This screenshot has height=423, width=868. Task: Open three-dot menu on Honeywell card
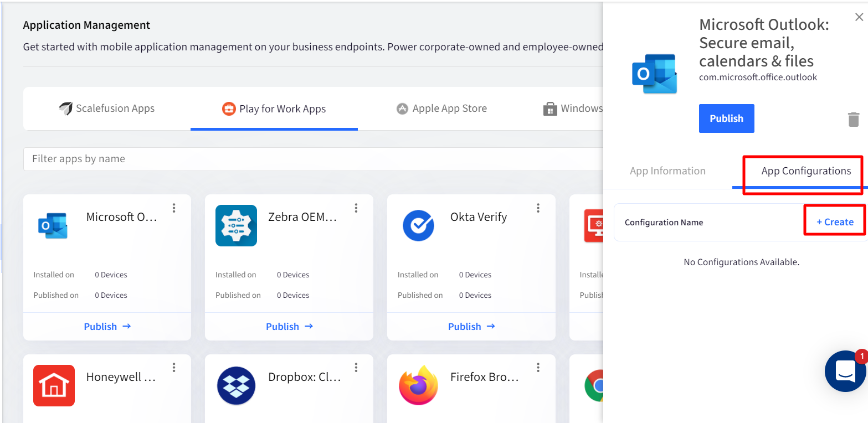(174, 368)
